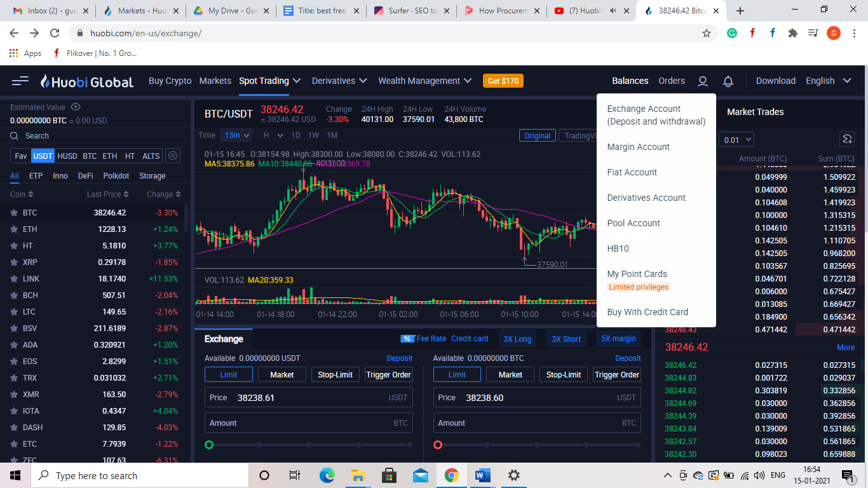Viewport: 868px width, 488px height.
Task: Favorite BCH with its star
Action: pos(14,295)
